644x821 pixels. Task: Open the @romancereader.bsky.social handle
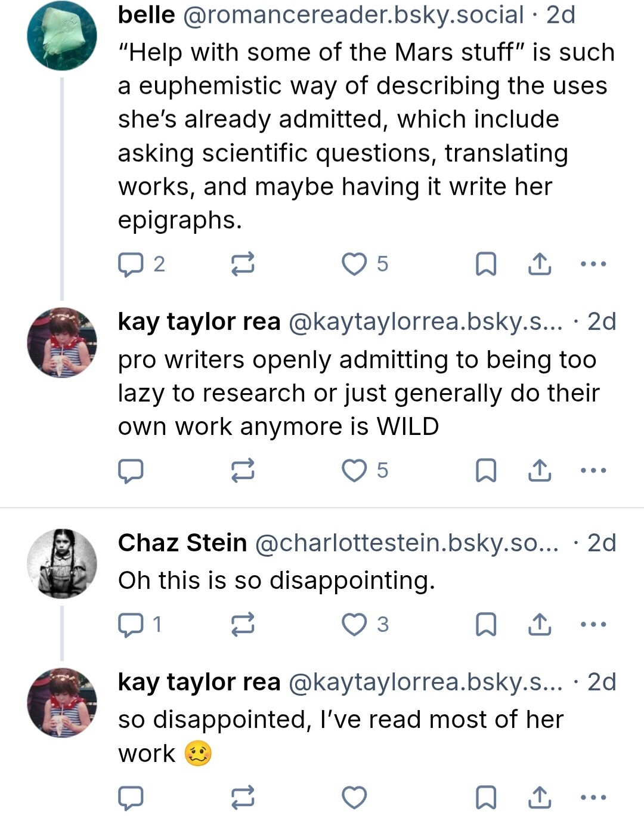tap(353, 15)
